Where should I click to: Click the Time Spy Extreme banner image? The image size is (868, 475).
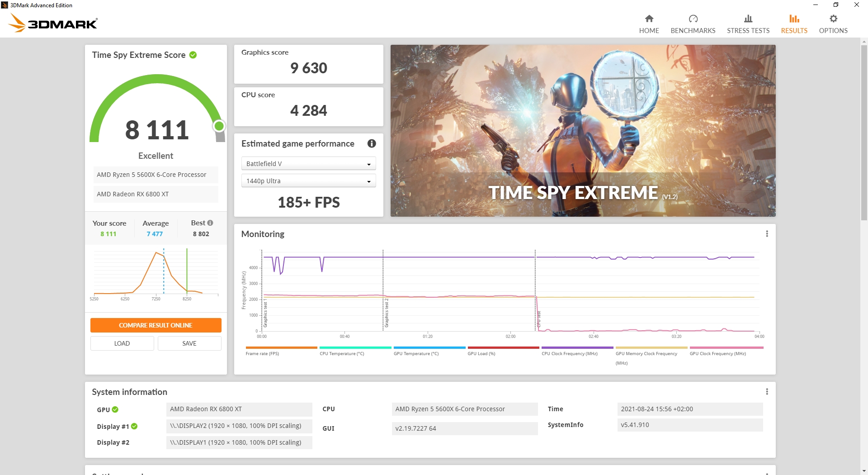pos(583,130)
